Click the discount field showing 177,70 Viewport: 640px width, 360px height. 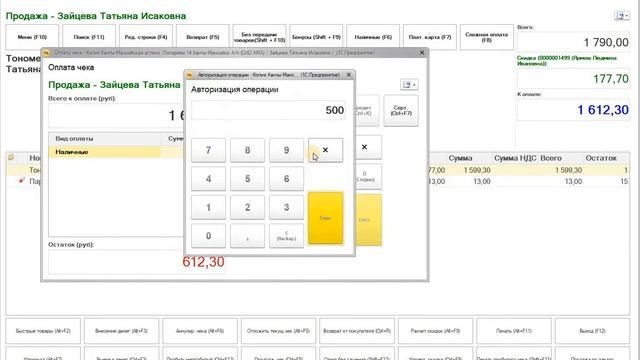[573, 78]
